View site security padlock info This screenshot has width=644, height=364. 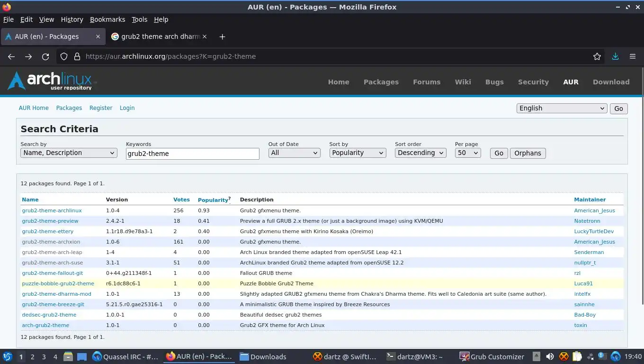click(77, 56)
